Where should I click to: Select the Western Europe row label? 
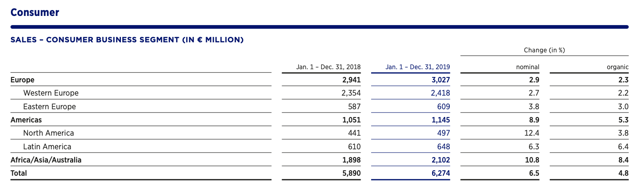50,93
